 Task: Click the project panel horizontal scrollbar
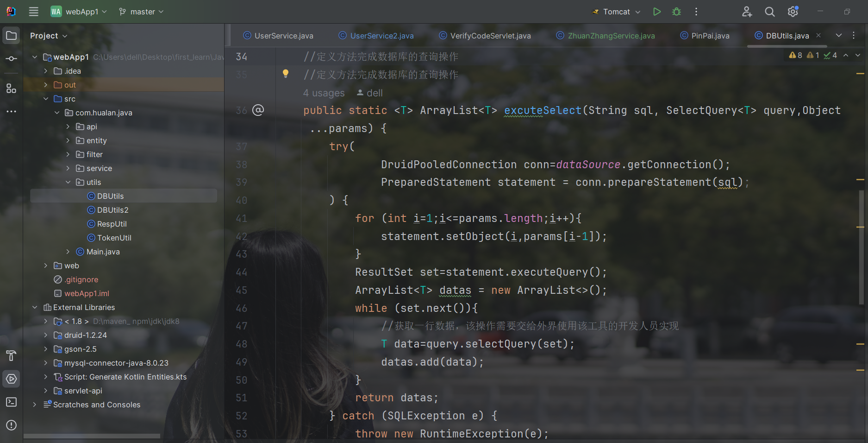(92, 436)
